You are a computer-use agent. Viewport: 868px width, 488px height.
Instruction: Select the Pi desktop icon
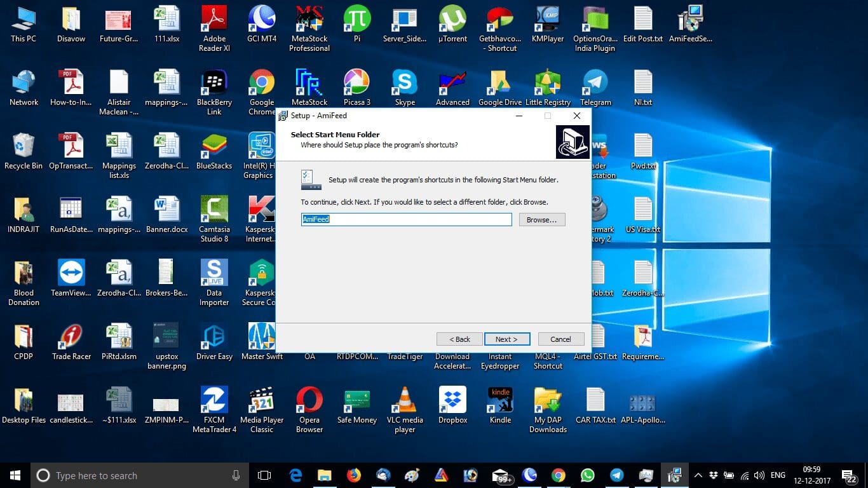[x=357, y=24]
